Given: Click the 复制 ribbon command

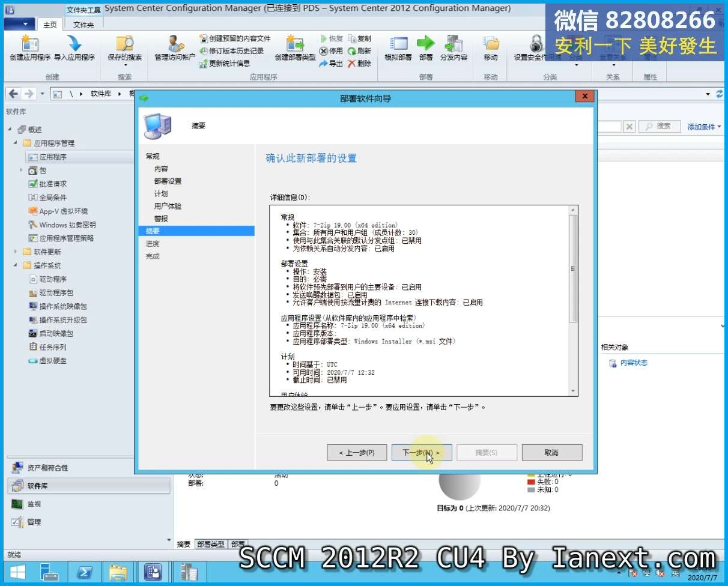Looking at the screenshot, I should 359,38.
